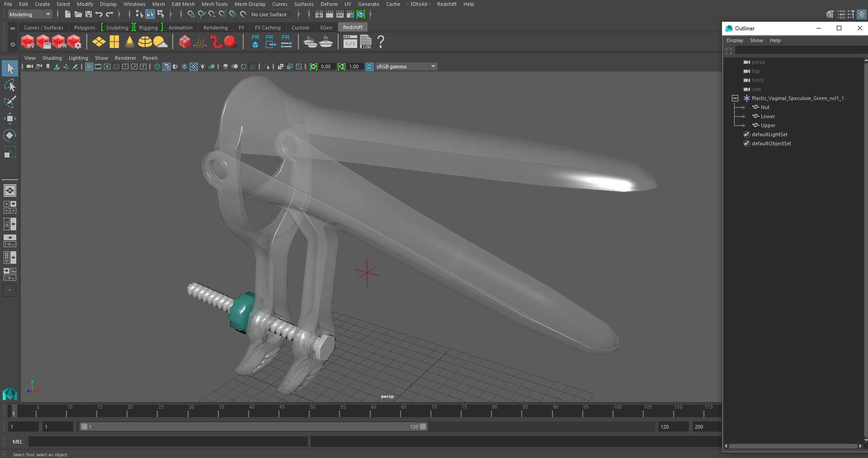Activate the Rotate tool

tap(10, 135)
